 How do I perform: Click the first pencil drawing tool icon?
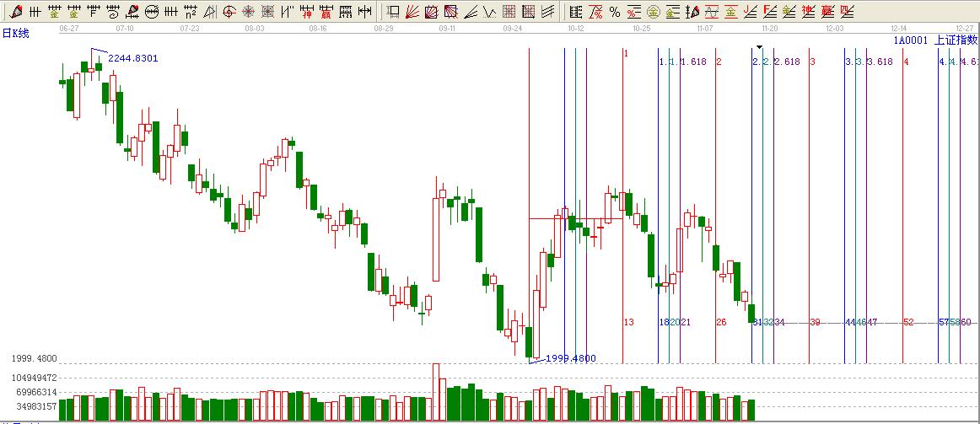(x=16, y=12)
